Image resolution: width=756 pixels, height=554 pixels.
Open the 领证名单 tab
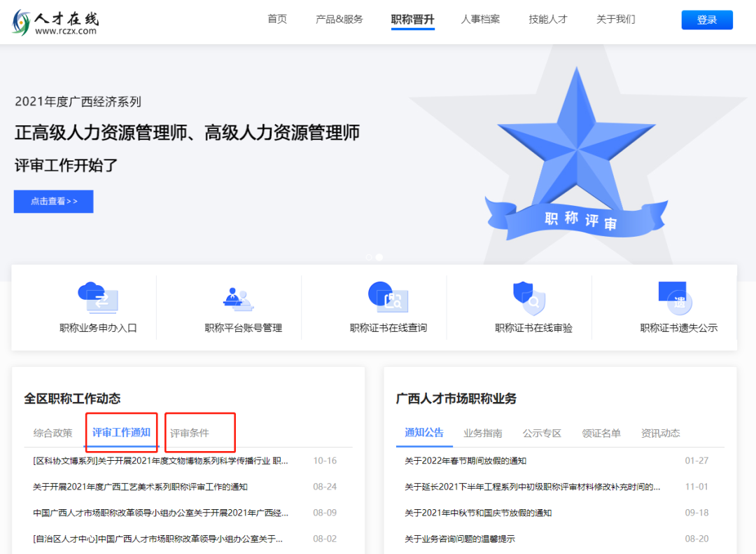click(601, 433)
